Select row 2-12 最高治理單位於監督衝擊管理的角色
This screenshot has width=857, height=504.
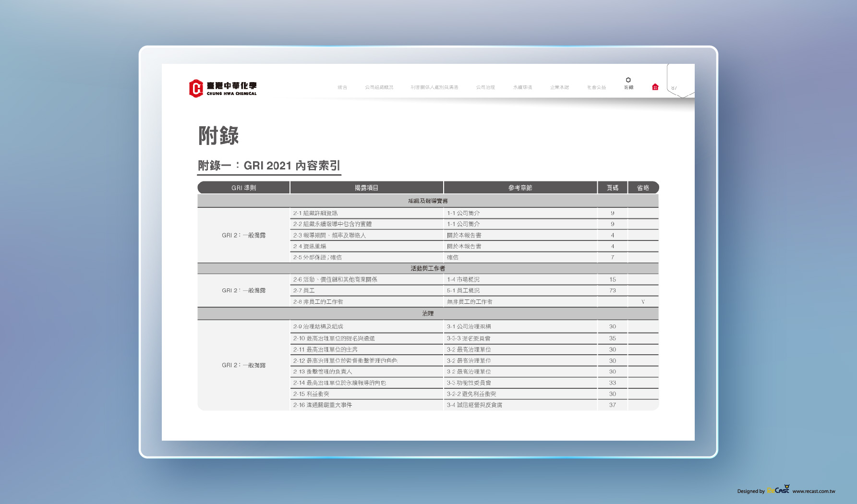(x=474, y=360)
